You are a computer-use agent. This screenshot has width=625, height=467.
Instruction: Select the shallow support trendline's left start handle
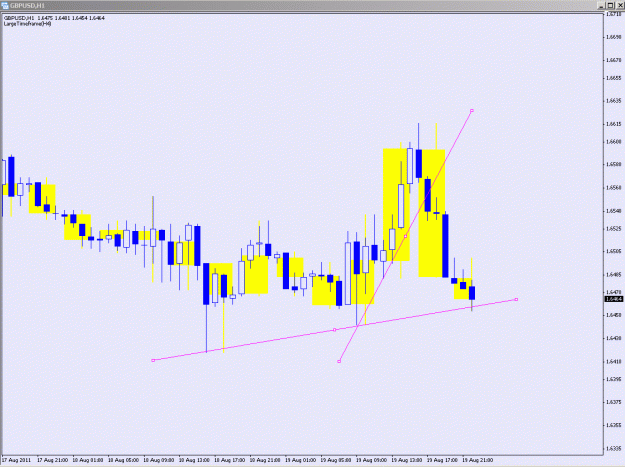(x=153, y=360)
